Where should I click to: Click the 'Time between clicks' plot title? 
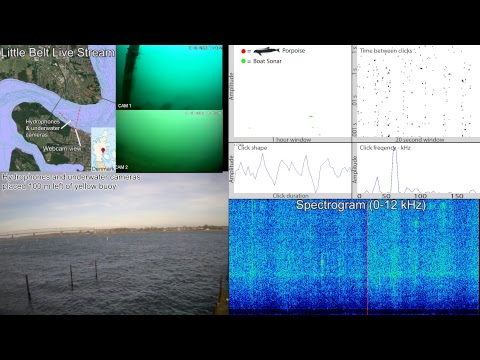pyautogui.click(x=386, y=51)
